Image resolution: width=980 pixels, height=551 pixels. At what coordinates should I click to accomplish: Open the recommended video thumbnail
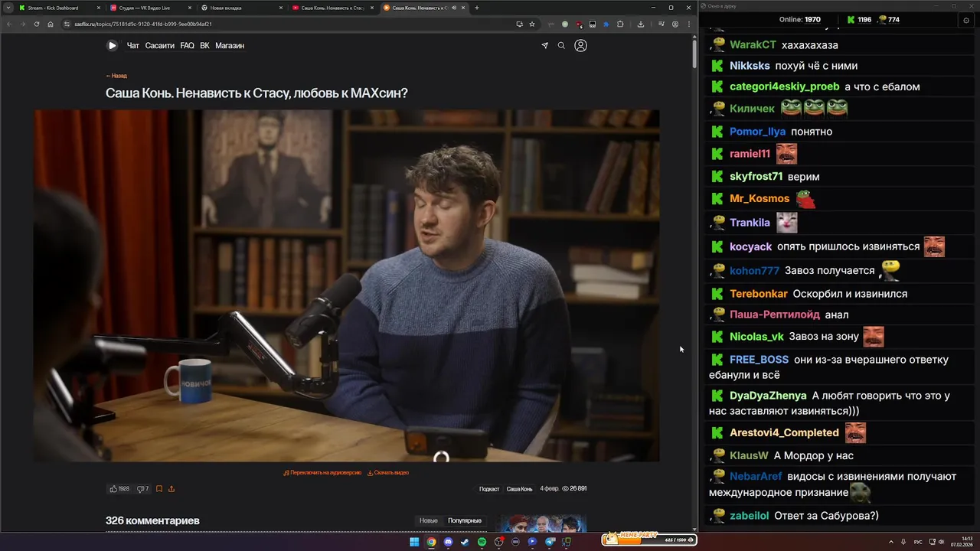click(541, 523)
